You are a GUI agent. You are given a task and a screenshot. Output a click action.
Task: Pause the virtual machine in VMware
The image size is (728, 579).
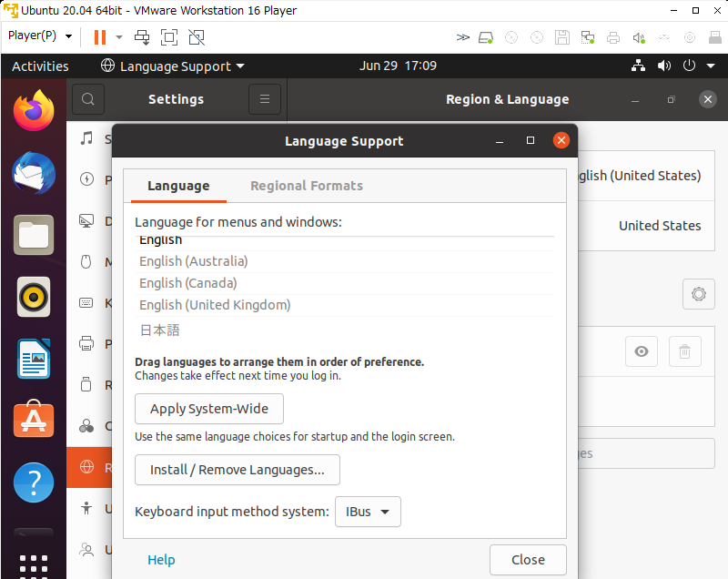tap(100, 37)
